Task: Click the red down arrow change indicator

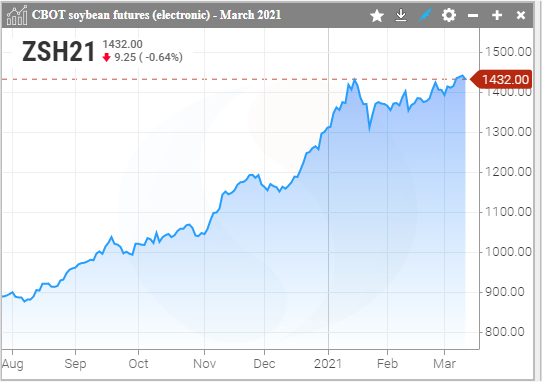Action: (x=106, y=57)
